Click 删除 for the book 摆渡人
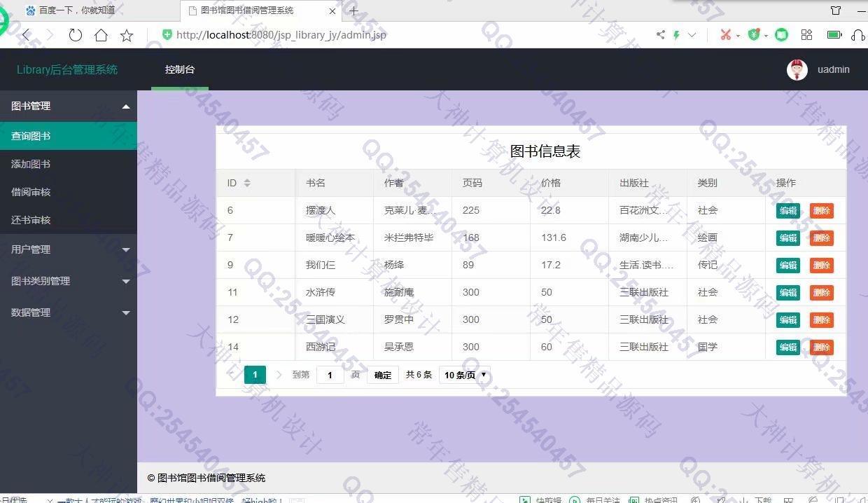 (822, 211)
